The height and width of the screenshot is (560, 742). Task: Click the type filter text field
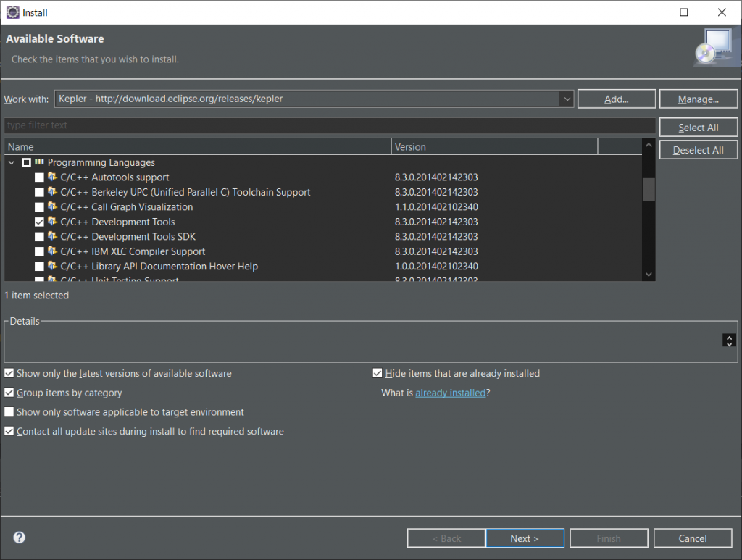tap(330, 125)
